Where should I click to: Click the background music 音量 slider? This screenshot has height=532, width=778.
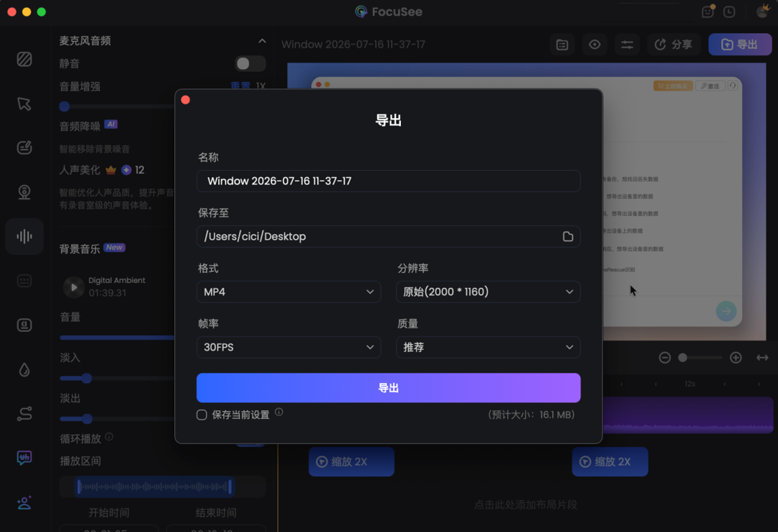point(117,338)
